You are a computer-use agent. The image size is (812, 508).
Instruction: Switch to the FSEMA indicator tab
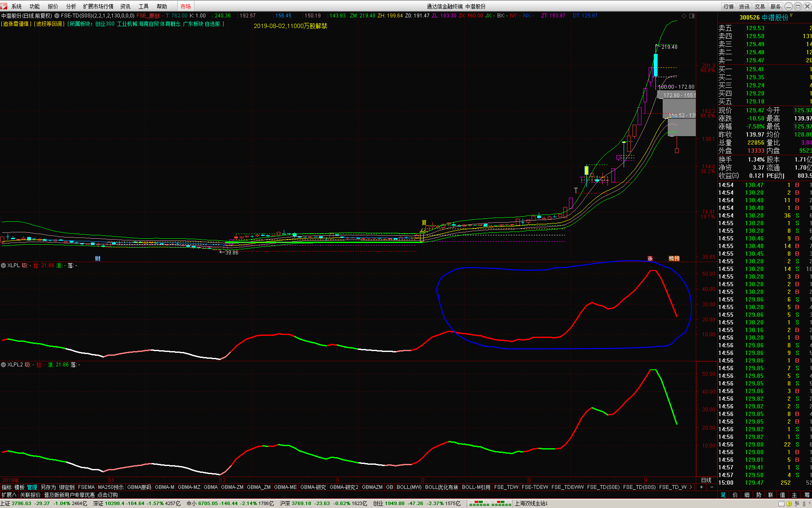point(87,487)
